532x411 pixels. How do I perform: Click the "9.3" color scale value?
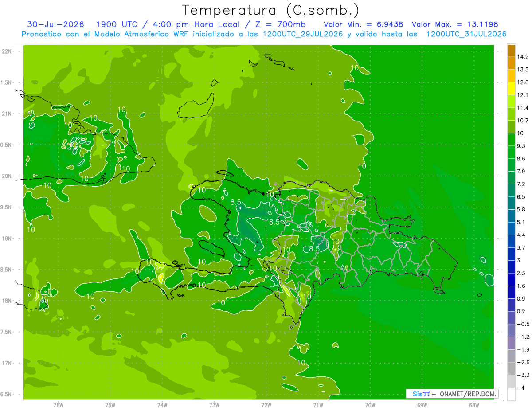point(522,146)
